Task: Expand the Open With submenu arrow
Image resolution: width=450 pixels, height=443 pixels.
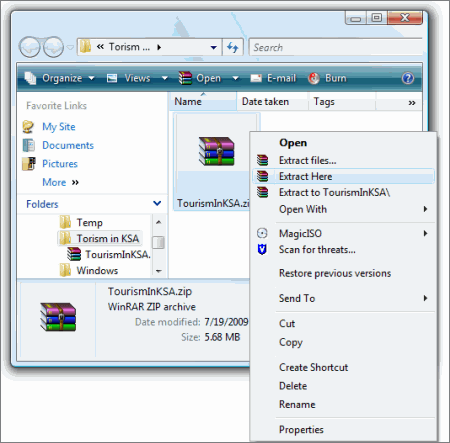Action: pyautogui.click(x=425, y=209)
